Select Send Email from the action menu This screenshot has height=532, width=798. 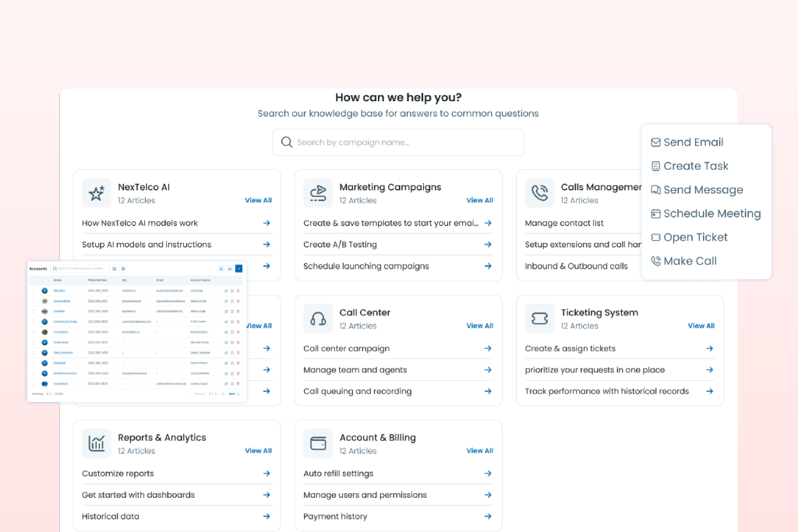tap(693, 143)
